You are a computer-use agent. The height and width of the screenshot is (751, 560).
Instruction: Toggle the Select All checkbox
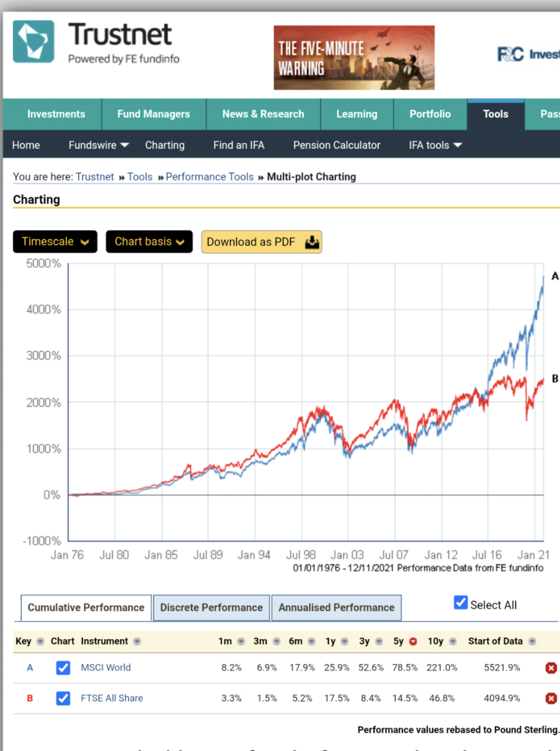click(460, 602)
